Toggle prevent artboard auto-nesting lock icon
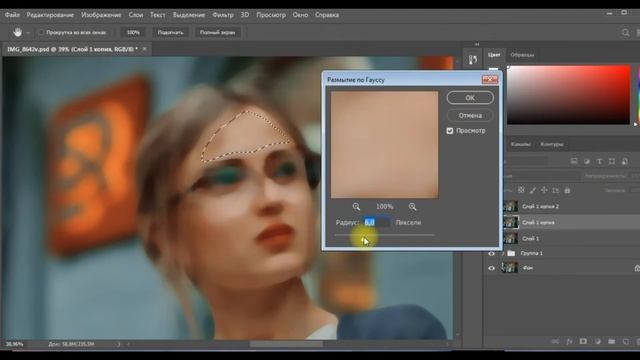This screenshot has width=640, height=360. coord(556,190)
